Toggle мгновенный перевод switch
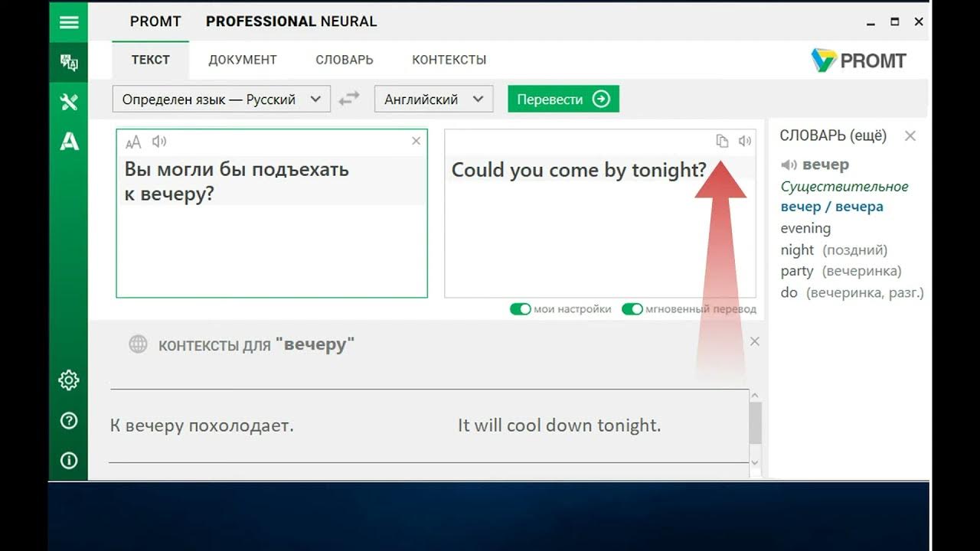 pyautogui.click(x=632, y=309)
